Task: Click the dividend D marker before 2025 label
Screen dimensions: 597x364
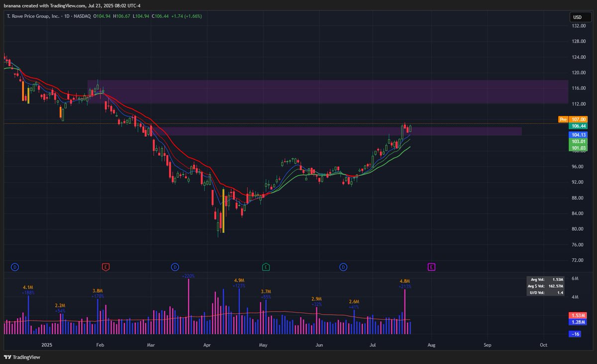Action: click(15, 268)
